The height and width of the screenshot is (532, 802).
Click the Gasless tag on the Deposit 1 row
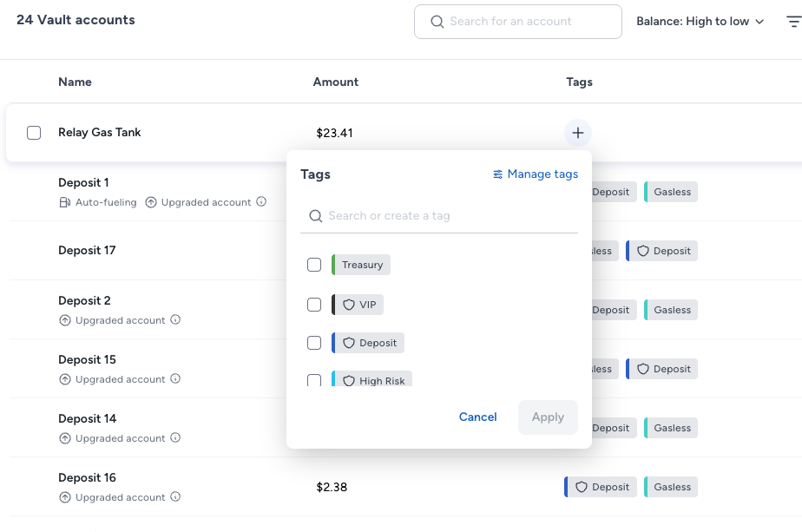click(671, 193)
